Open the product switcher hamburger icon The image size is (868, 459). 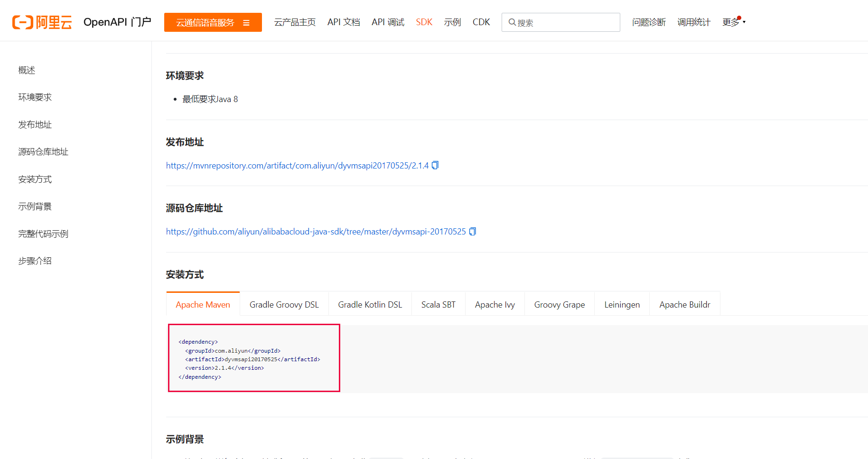point(246,23)
